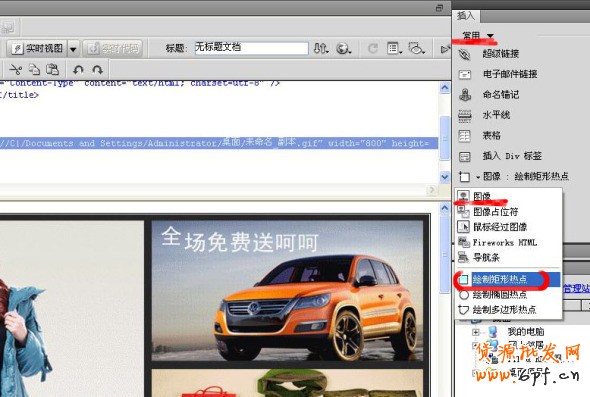Screen dimensions: 590x397
Task: Click the Cut scissors icon
Action: click(15, 70)
